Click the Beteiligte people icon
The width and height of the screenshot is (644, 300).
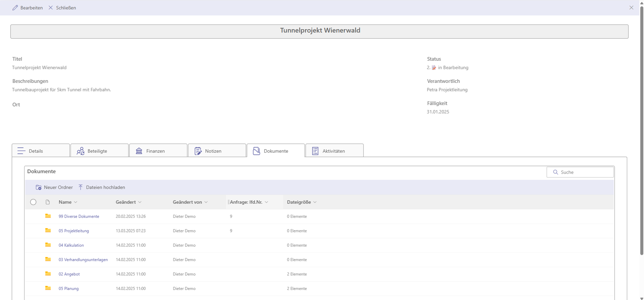coord(80,151)
